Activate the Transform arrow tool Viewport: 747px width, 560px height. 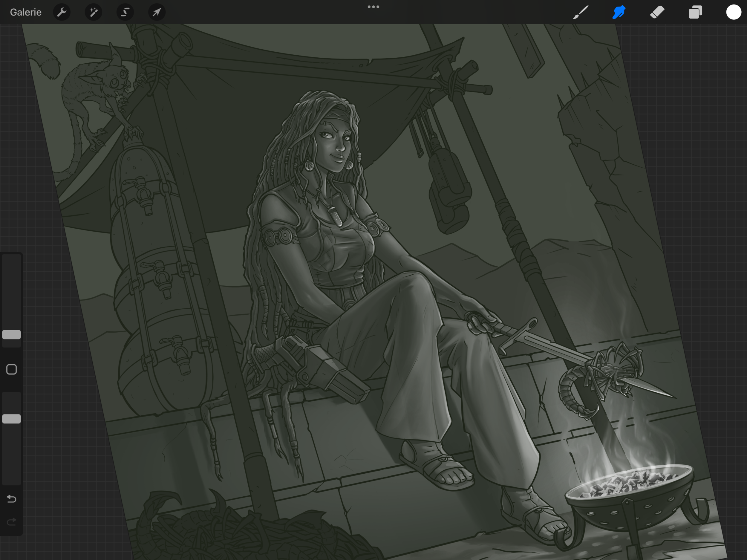click(x=157, y=12)
